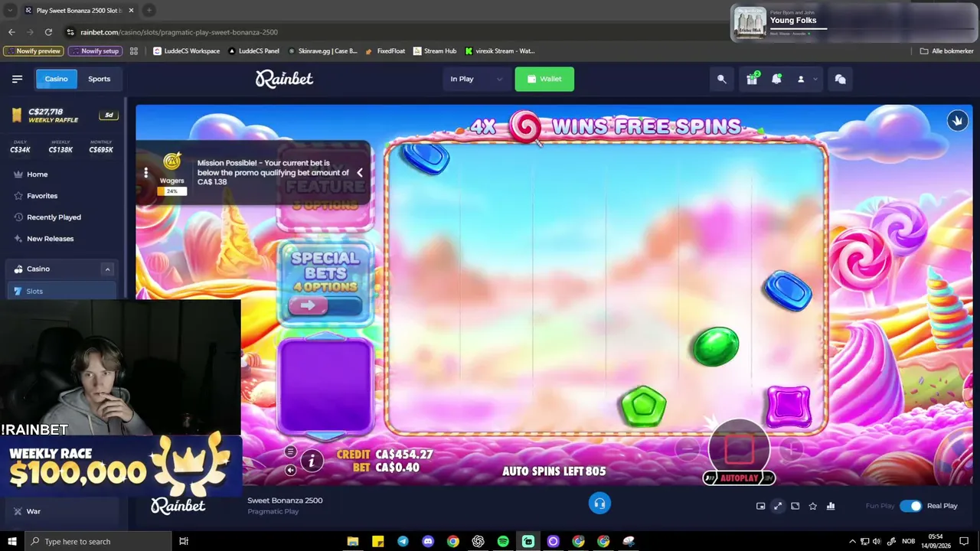Open the browser tab search dropdown
The height and width of the screenshot is (551, 980).
pyautogui.click(x=10, y=10)
